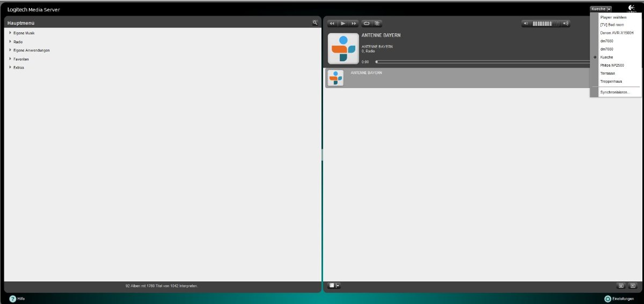The width and height of the screenshot is (644, 304).
Task: Click the play button
Action: pos(343,24)
